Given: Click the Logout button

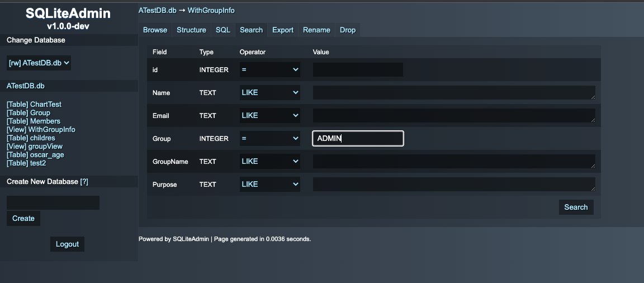Looking at the screenshot, I should click(x=67, y=244).
